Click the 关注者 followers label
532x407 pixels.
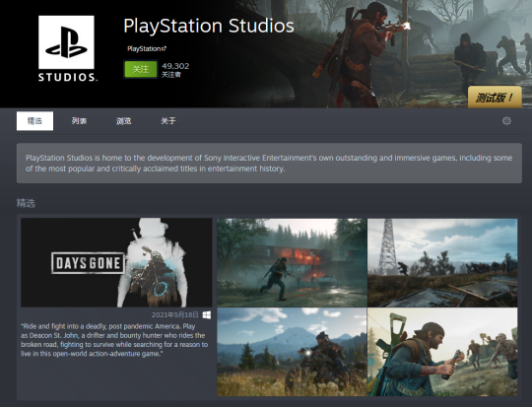[x=171, y=74]
